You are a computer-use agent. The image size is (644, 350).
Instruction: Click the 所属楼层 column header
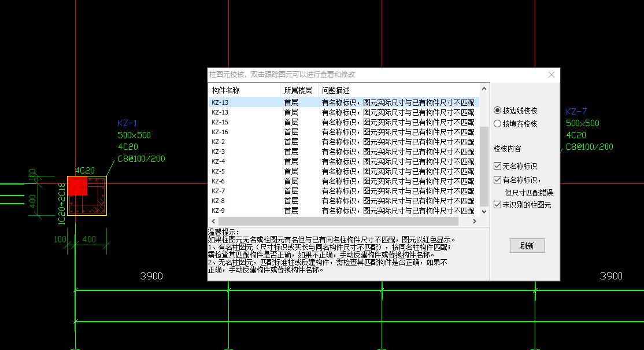[x=299, y=90]
